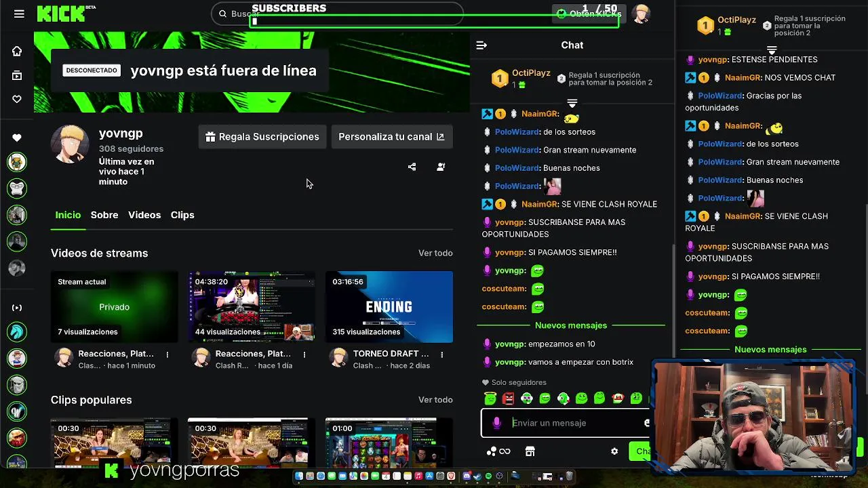Open Finder in the macOS dock

299,476
